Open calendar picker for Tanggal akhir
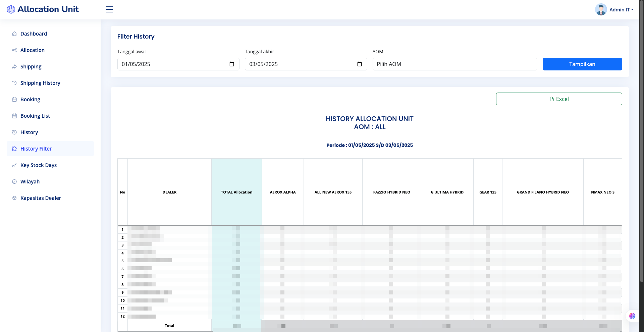Image resolution: width=644 pixels, height=332 pixels. pos(359,64)
